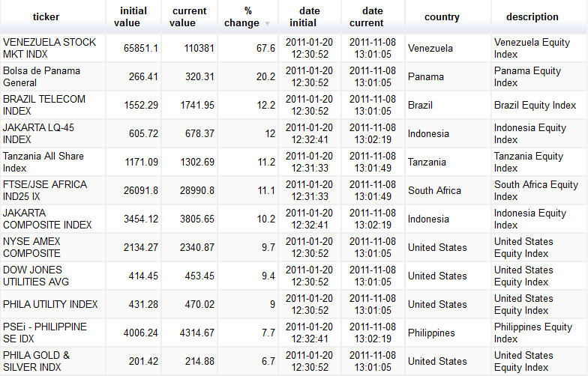Viewport: 588px width, 376px height.
Task: Sort by the date initial column header
Action: point(309,16)
